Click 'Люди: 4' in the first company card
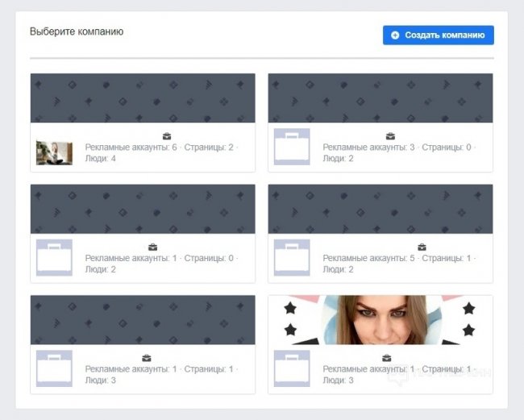 coord(101,159)
